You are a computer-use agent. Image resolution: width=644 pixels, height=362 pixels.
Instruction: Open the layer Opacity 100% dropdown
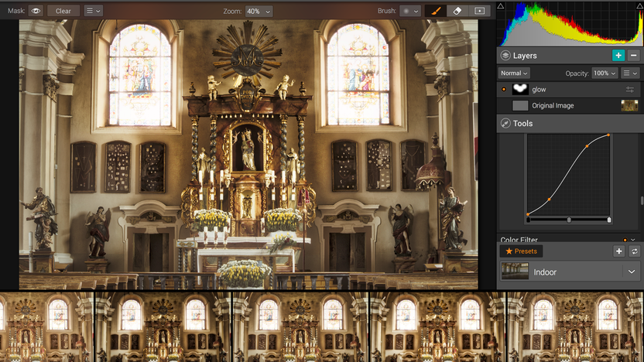tap(605, 73)
